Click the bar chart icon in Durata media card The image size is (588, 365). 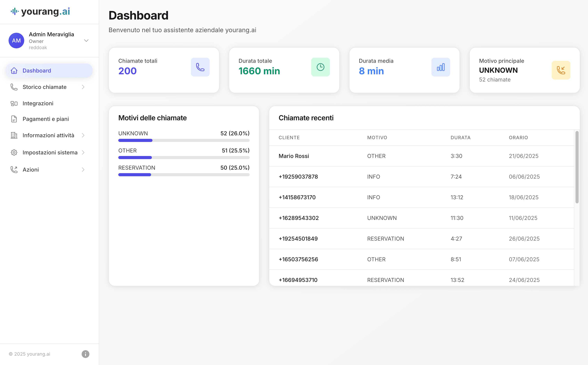pos(441,67)
